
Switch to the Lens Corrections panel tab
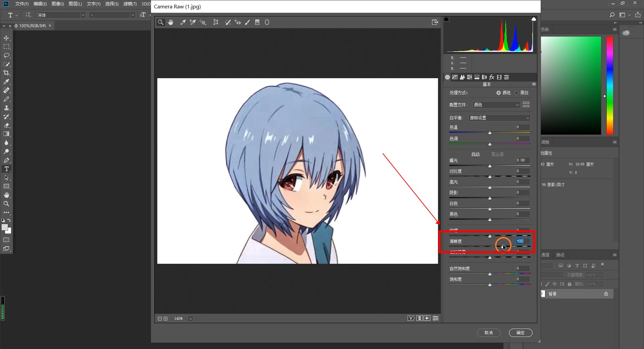coord(484,77)
